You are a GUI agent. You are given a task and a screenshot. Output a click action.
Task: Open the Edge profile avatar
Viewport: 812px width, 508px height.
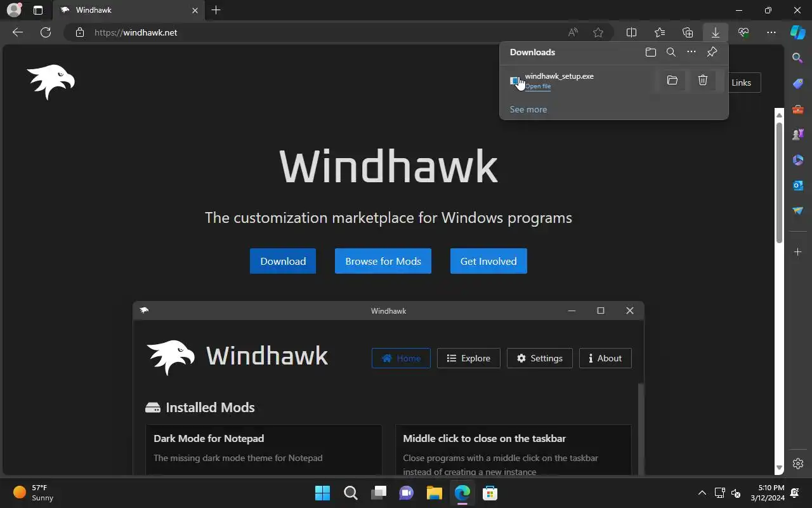[x=14, y=10]
